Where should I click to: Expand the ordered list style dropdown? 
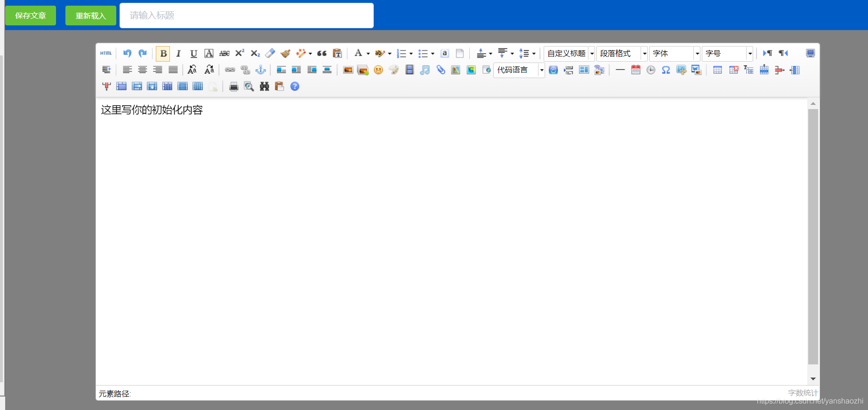point(411,54)
